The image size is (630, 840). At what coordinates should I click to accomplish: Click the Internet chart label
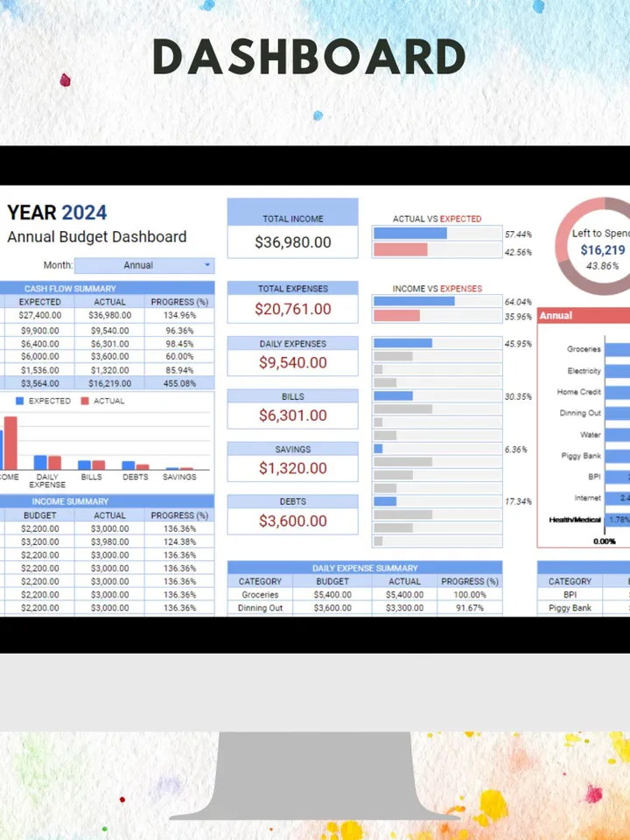[588, 498]
